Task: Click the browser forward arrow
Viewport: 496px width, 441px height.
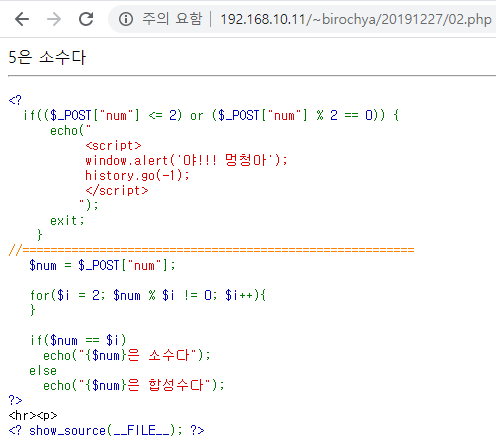Action: pos(54,19)
